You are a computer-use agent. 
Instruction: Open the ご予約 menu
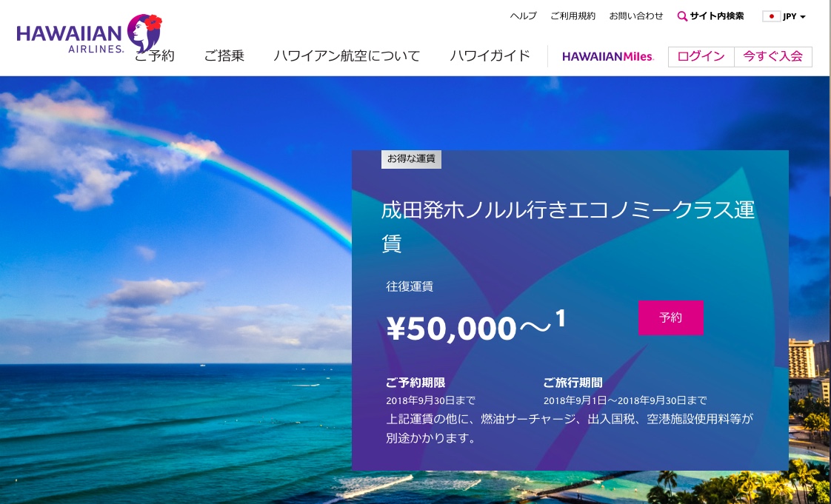coord(154,56)
